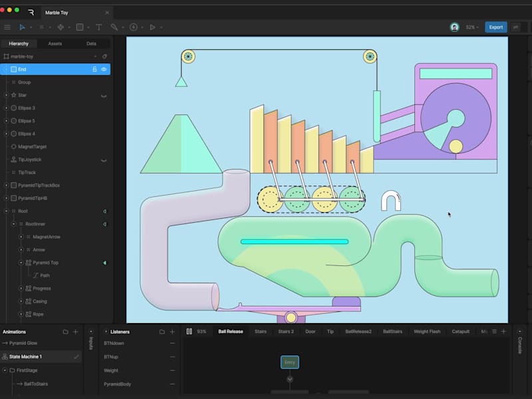This screenshot has height=399, width=532.
Task: Add a new animation with plus icon
Action: point(75,331)
